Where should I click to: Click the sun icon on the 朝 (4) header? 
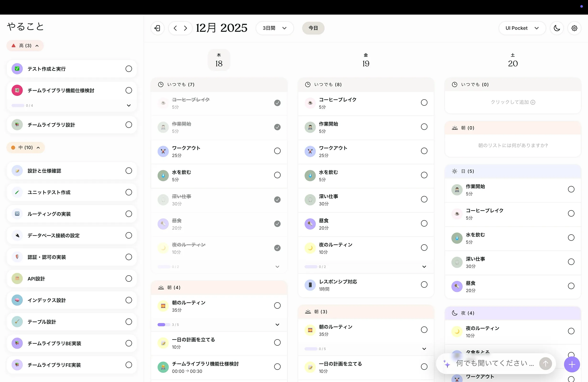point(161,287)
